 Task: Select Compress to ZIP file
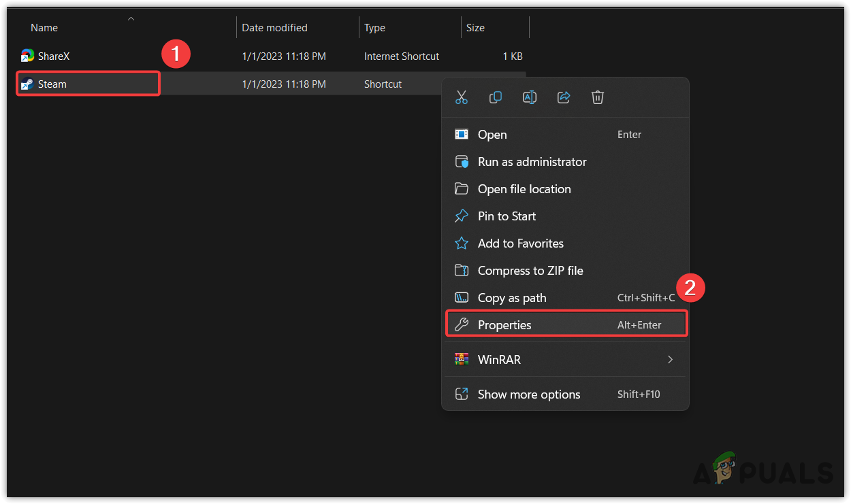(565, 271)
